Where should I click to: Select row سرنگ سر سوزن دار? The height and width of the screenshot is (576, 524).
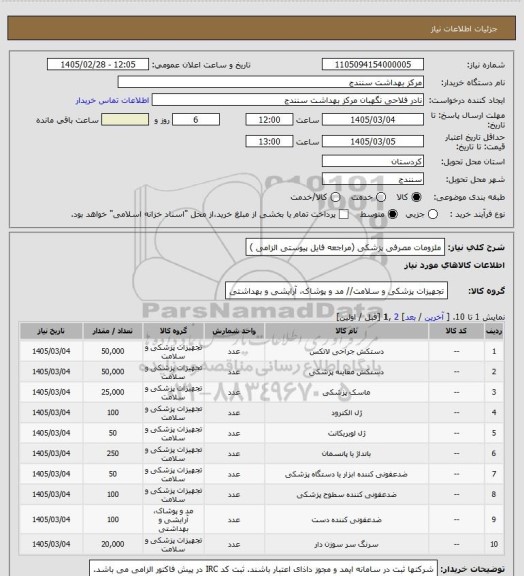(262, 544)
